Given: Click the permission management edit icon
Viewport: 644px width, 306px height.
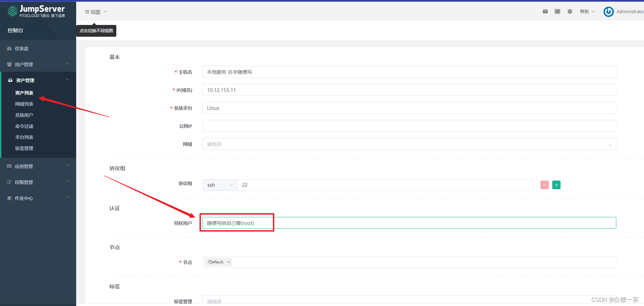Looking at the screenshot, I should click(x=9, y=182).
